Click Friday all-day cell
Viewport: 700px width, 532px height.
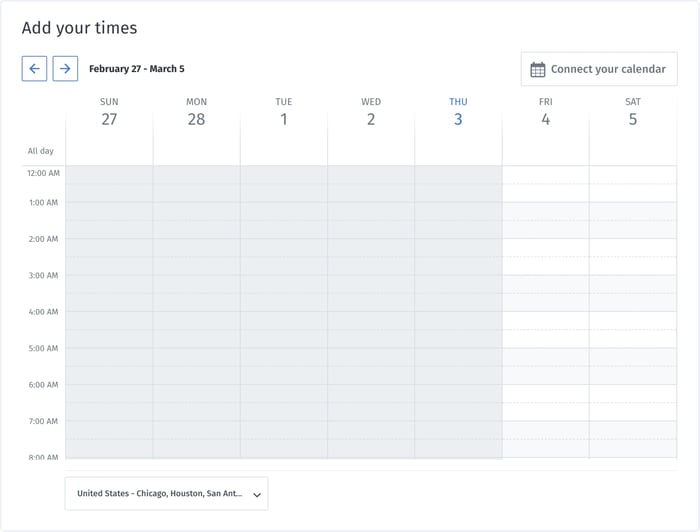coord(546,148)
